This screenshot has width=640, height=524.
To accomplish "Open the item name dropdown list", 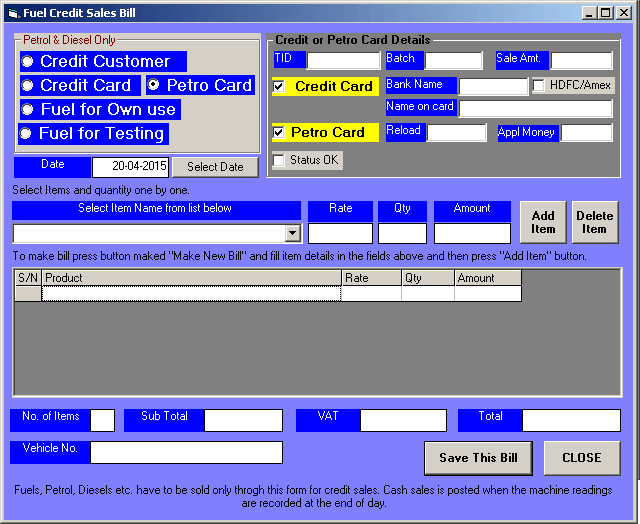I will click(292, 234).
